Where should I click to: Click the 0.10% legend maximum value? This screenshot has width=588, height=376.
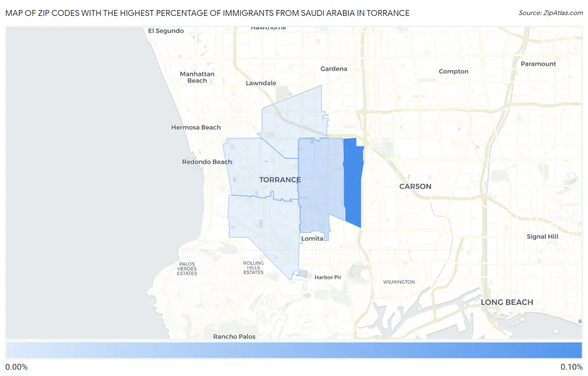click(571, 367)
